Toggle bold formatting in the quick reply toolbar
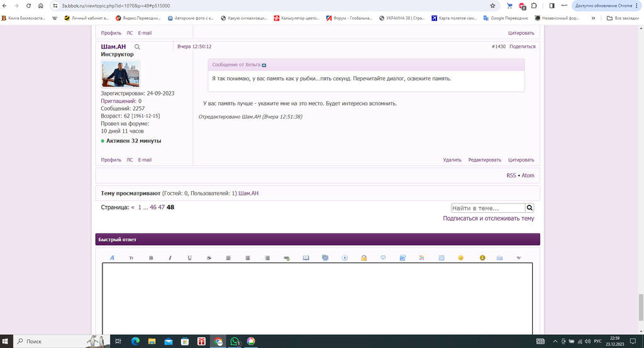The width and height of the screenshot is (644, 348). pos(151,258)
